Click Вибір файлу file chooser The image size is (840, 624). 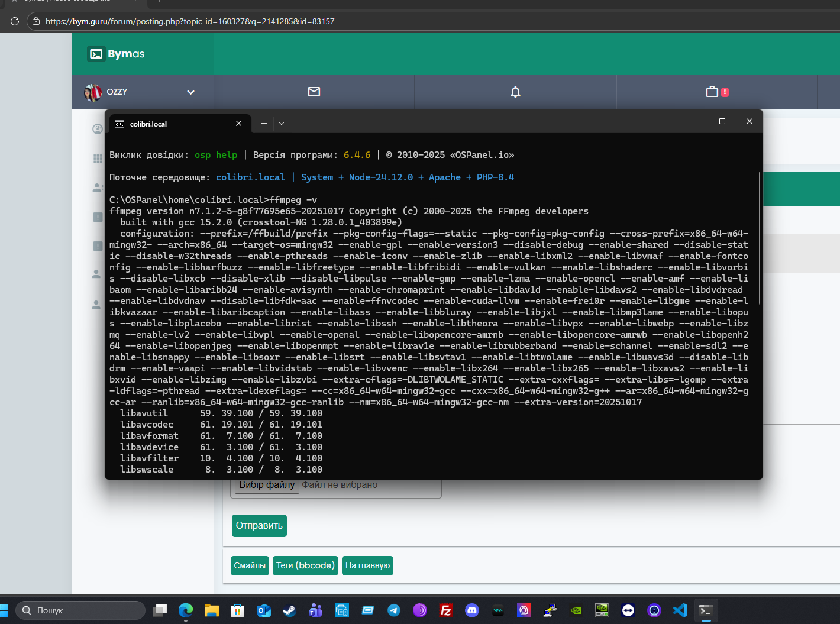[x=267, y=485]
